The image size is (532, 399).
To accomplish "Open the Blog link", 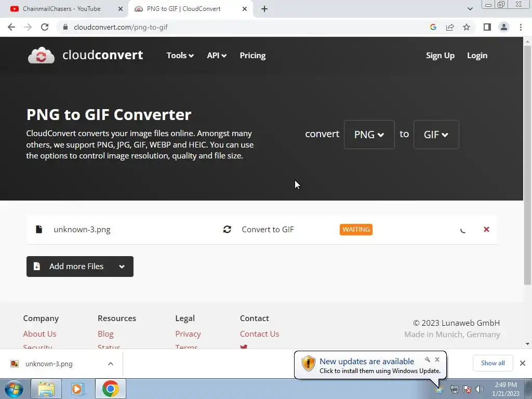I will pyautogui.click(x=105, y=334).
